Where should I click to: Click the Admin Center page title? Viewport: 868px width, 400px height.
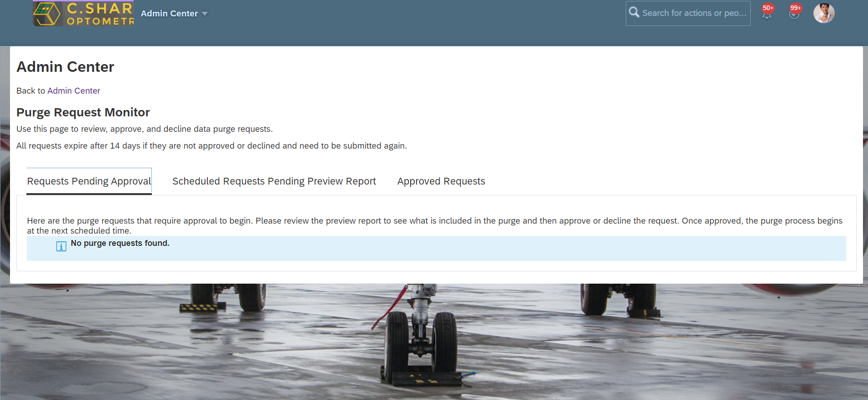click(x=65, y=67)
